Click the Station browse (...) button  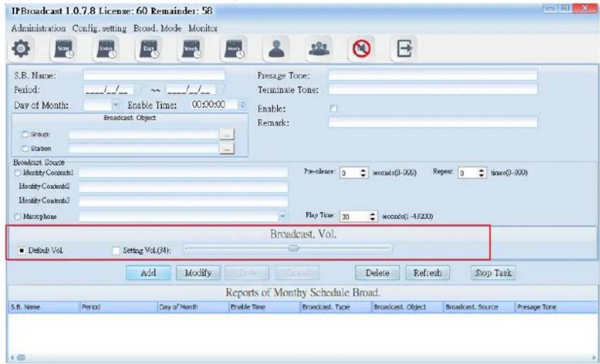[x=227, y=149]
